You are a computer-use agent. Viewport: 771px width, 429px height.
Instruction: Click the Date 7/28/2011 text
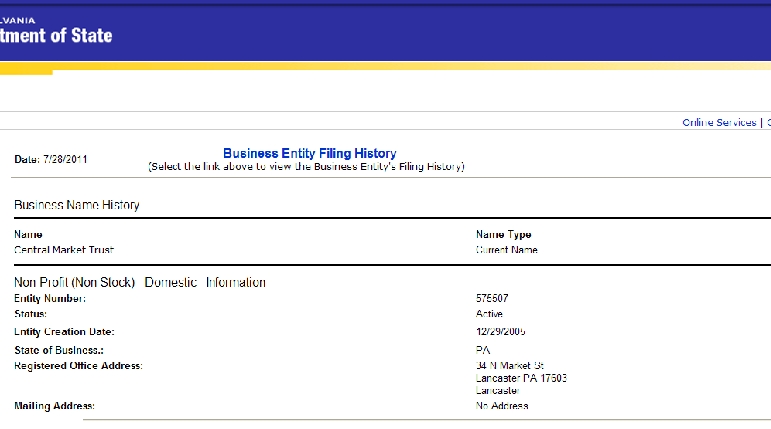[53, 160]
